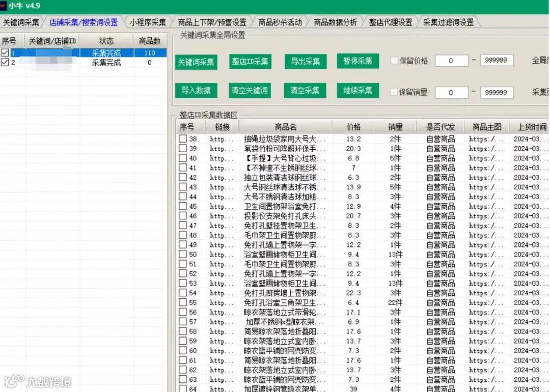The width and height of the screenshot is (550, 392).
Task: Click the 是否代发 column header
Action: pos(440,127)
